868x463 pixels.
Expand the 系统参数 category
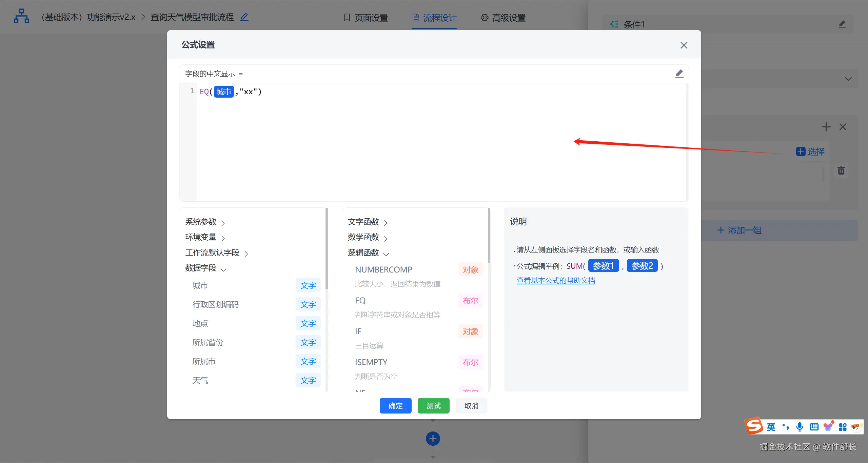205,222
